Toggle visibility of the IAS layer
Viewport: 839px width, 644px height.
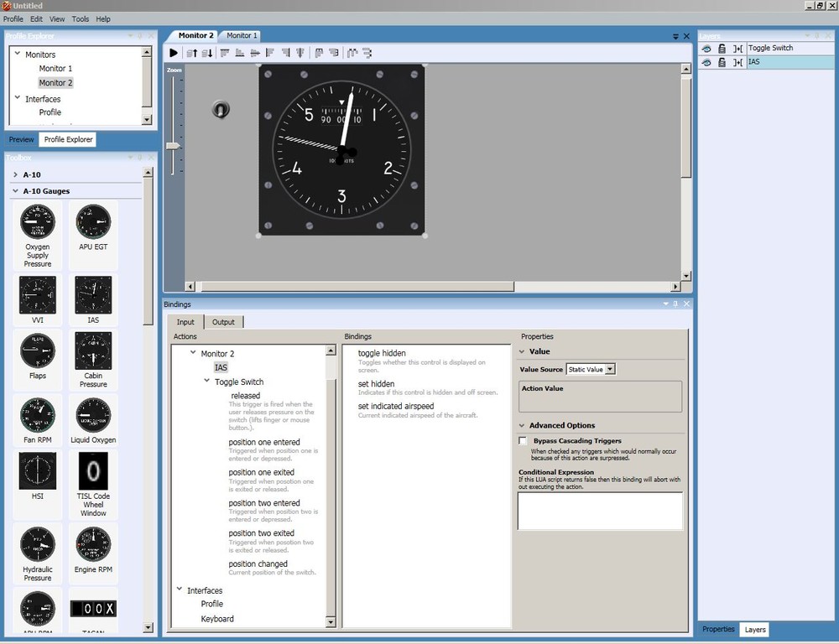point(706,63)
